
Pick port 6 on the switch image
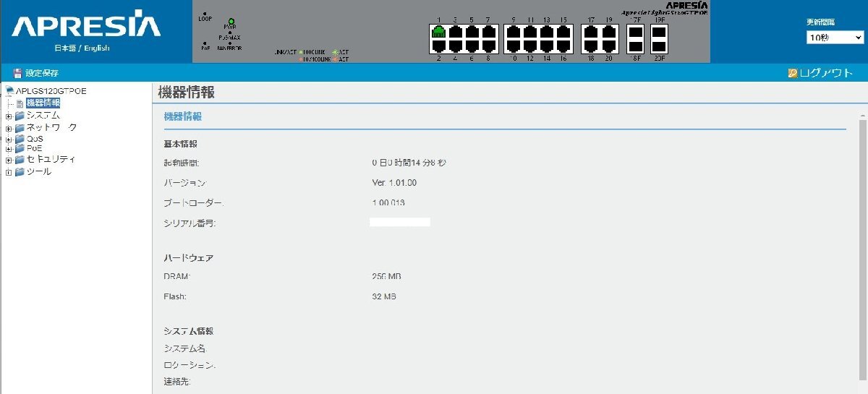[x=472, y=46]
